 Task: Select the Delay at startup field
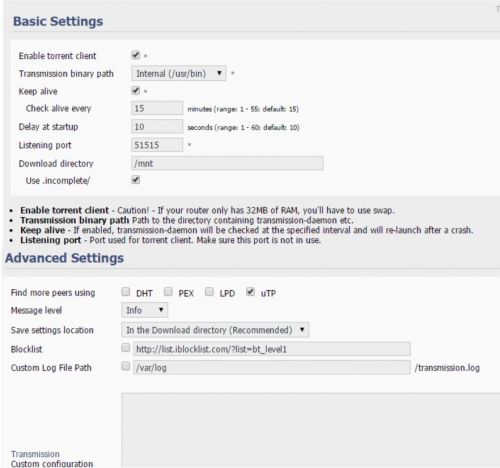click(x=157, y=127)
